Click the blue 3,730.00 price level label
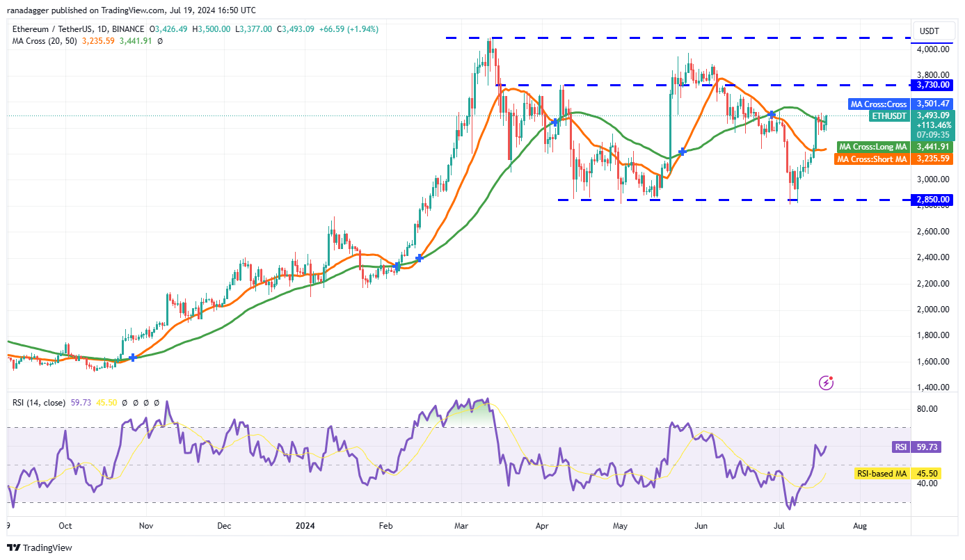 point(933,85)
